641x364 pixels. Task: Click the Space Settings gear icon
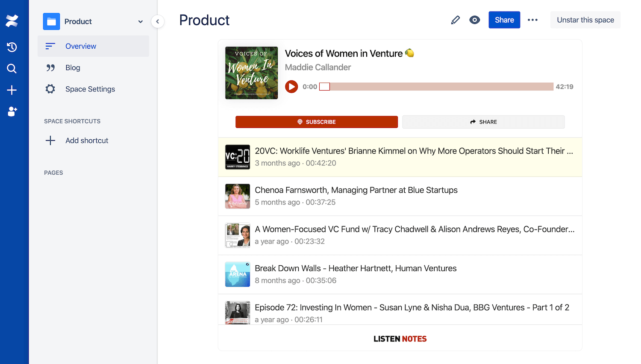tap(50, 89)
